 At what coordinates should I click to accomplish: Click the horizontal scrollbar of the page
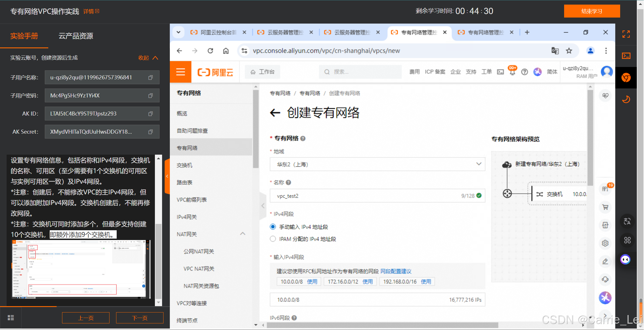pyautogui.click(x=382, y=325)
